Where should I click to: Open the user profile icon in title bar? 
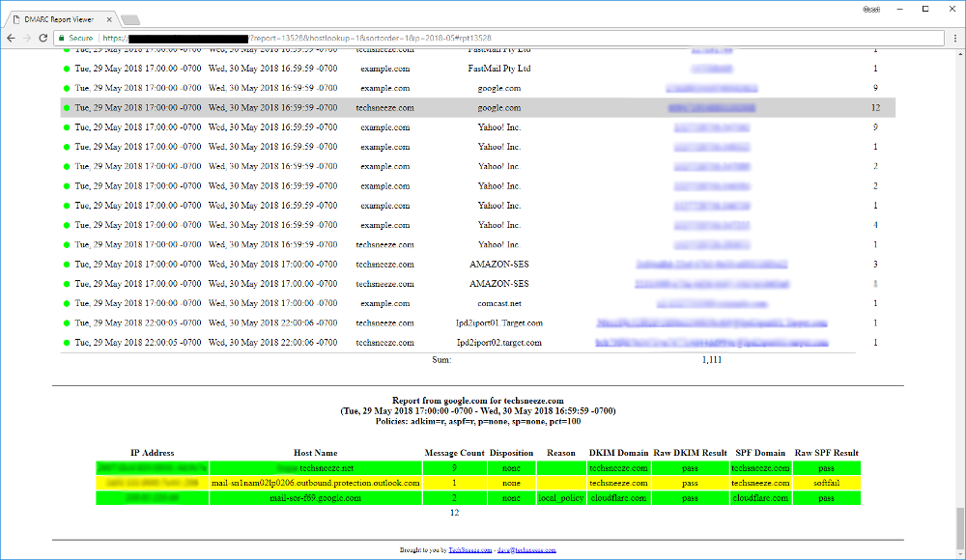coord(871,10)
